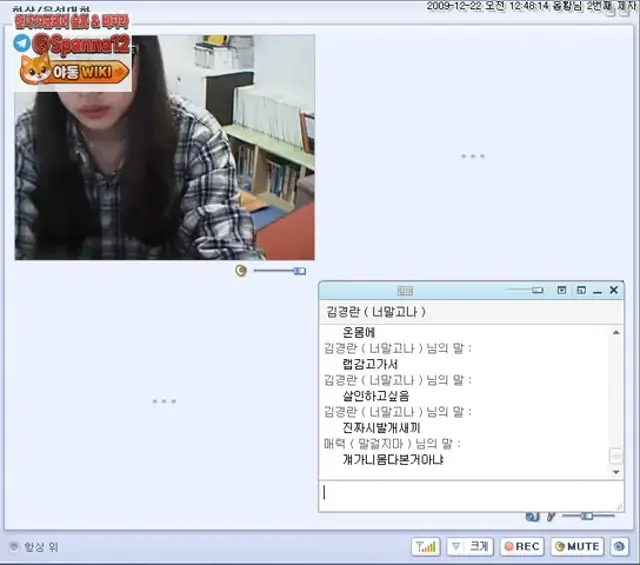This screenshot has height=565, width=640.
Task: Click the keyboard grip icon in chat title bar
Action: coord(405,291)
